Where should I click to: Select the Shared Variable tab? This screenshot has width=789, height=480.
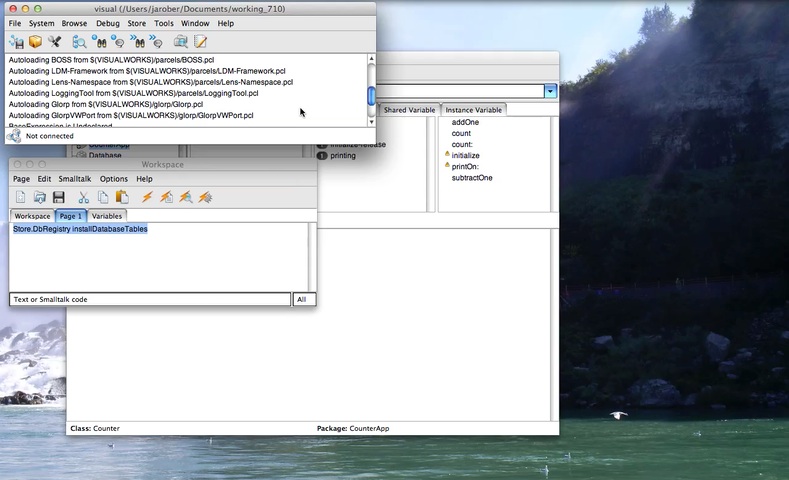[409, 110]
